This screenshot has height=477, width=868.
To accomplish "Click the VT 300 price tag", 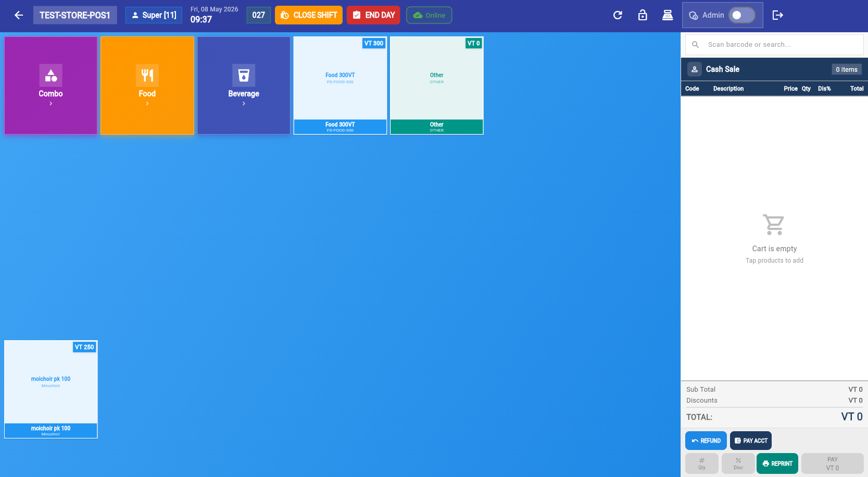I will click(374, 43).
